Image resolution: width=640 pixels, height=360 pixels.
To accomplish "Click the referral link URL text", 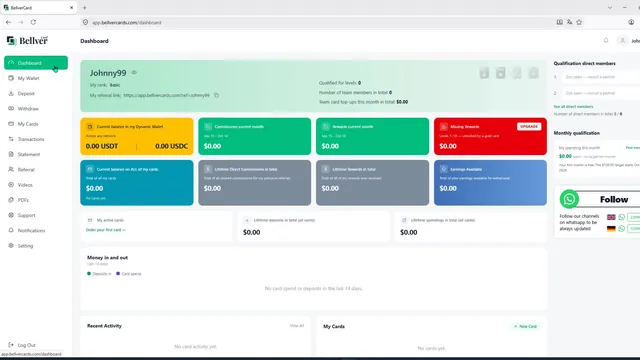I will coord(166,95).
